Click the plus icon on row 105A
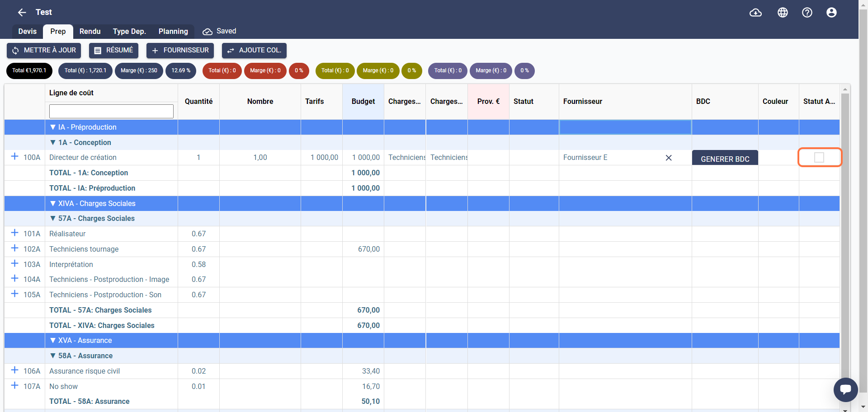Viewport: 868px width, 412px height. click(x=14, y=294)
